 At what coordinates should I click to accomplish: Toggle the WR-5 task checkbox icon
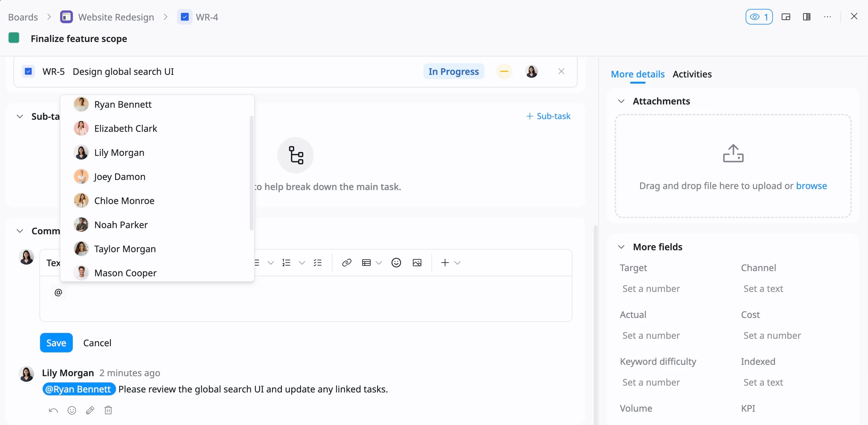28,72
